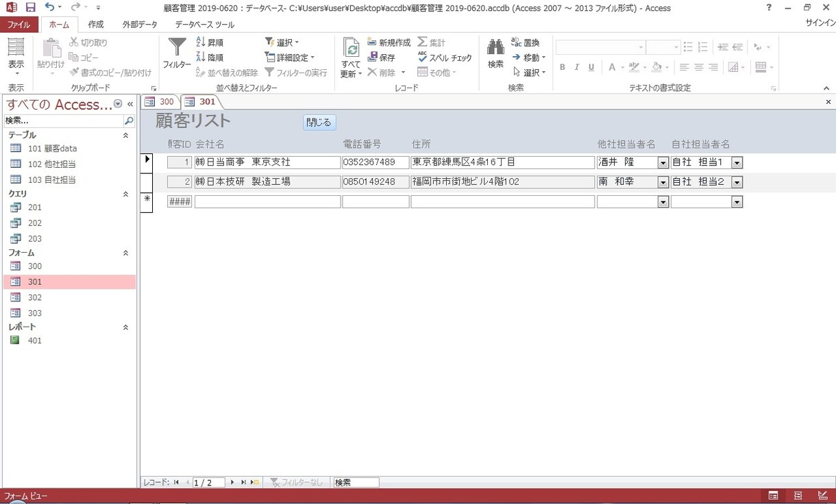The height and width of the screenshot is (504, 836).
Task: Open 移動 go-to button
Action: pyautogui.click(x=529, y=58)
